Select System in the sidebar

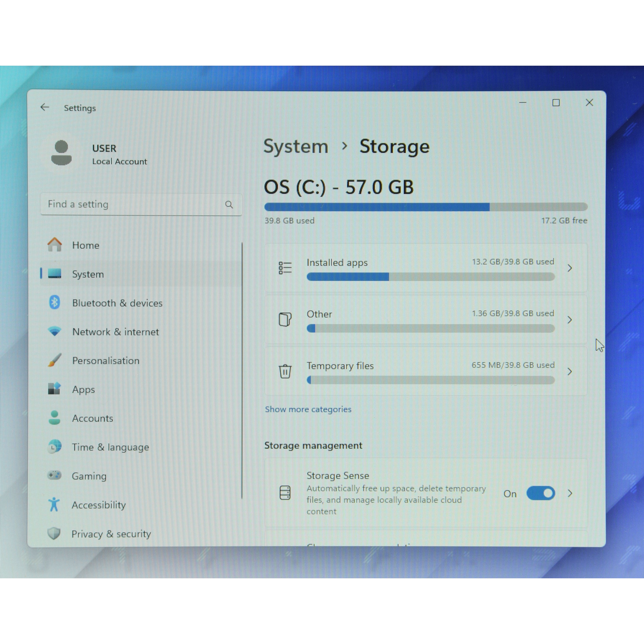pos(141,274)
